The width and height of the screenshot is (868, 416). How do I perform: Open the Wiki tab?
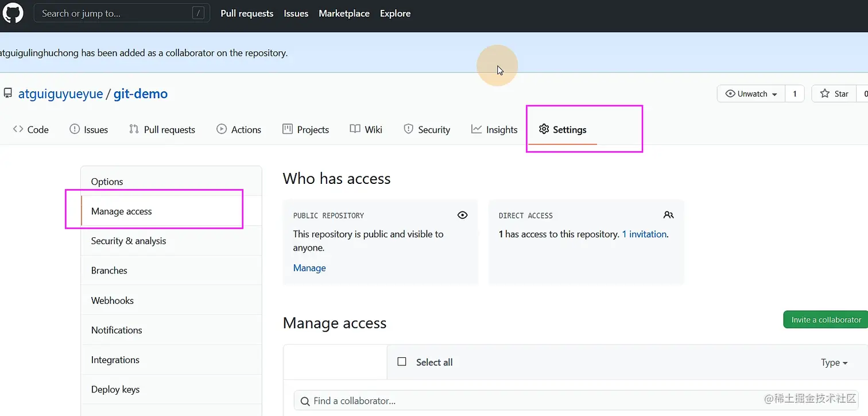[366, 129]
